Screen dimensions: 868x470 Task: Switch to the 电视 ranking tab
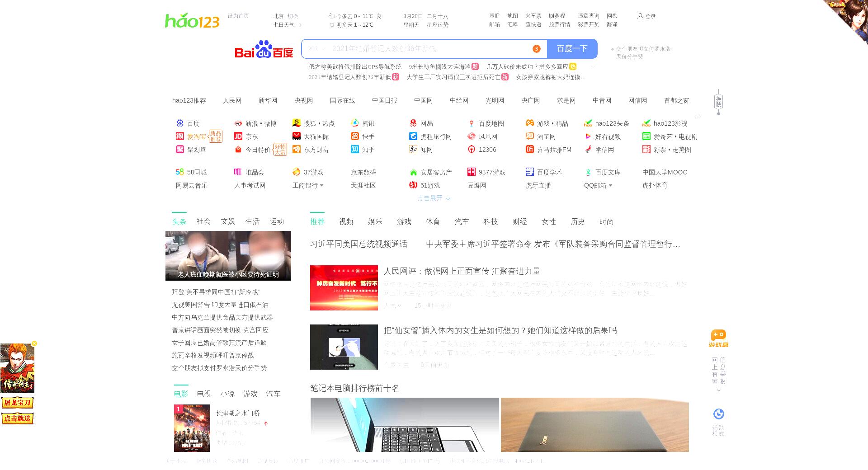[204, 394]
